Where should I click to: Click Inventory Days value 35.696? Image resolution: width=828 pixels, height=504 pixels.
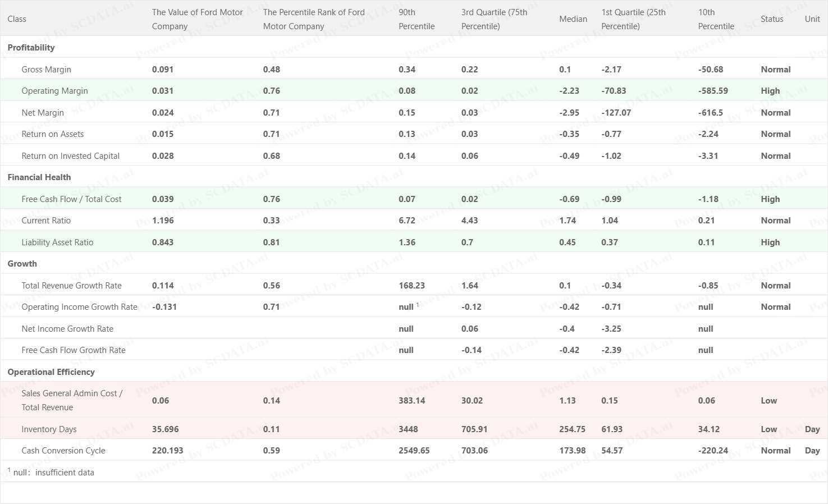165,429
